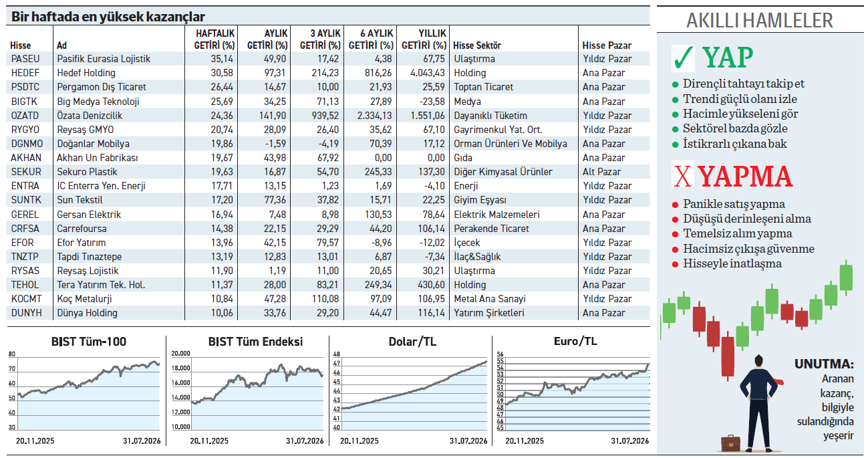The image size is (868, 458).
Task: Click the Diğer Kimyasal Ürünler sector cell
Action: tap(503, 172)
